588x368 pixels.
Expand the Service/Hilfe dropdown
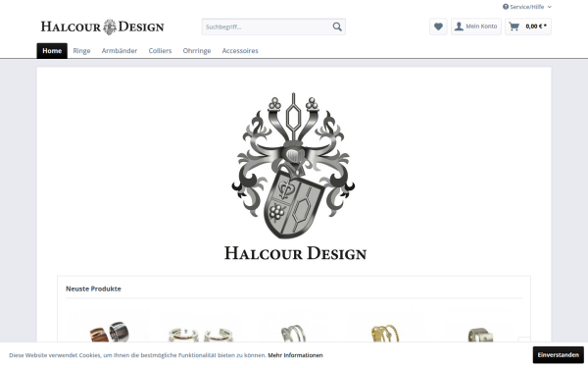tap(527, 7)
